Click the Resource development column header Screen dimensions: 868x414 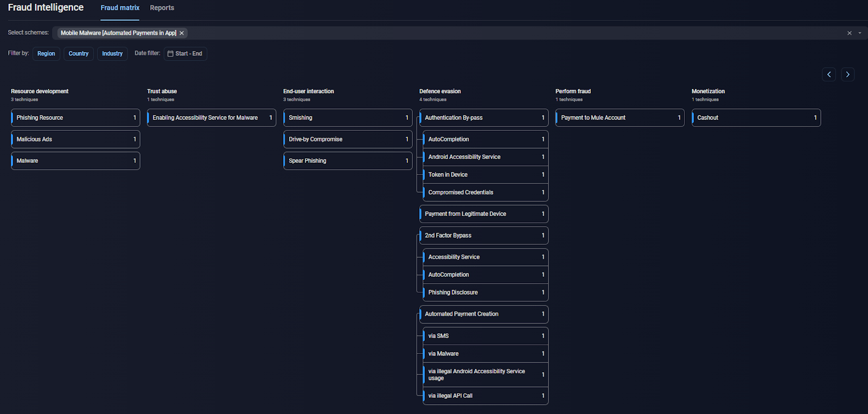tap(40, 91)
